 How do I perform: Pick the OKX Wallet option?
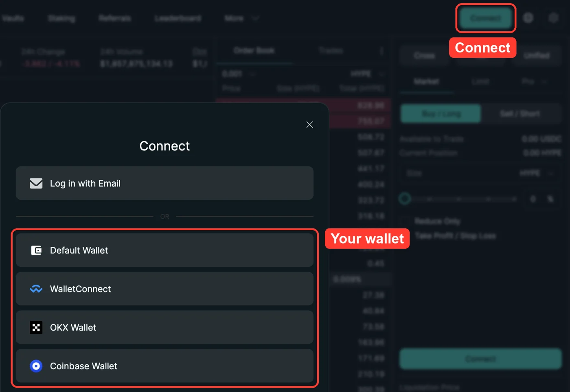pyautogui.click(x=164, y=327)
